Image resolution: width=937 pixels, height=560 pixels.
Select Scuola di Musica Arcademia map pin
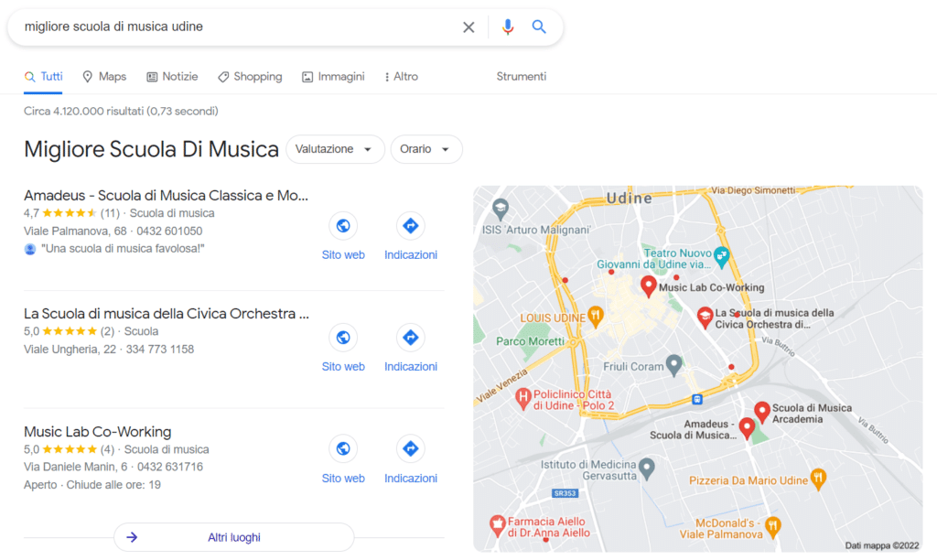point(761,412)
